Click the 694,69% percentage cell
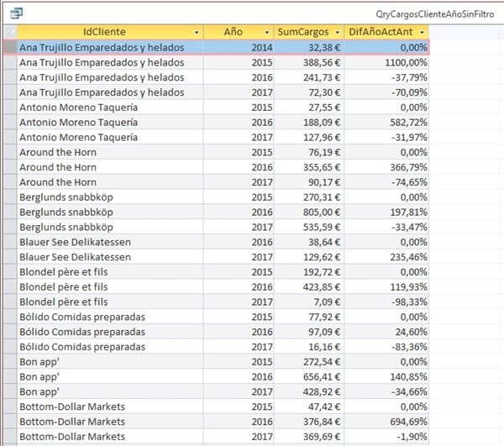The image size is (504, 446). [x=386, y=422]
